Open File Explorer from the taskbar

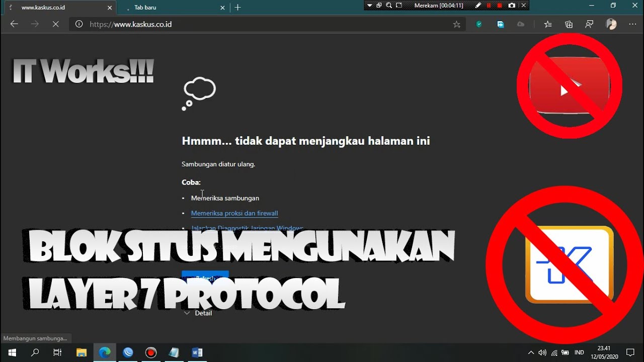coord(82,352)
